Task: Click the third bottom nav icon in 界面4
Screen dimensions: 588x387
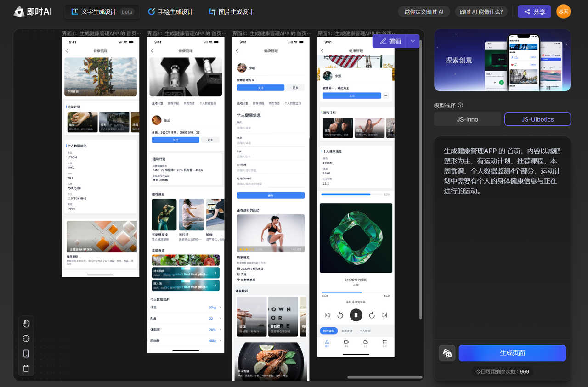Action: pyautogui.click(x=366, y=343)
